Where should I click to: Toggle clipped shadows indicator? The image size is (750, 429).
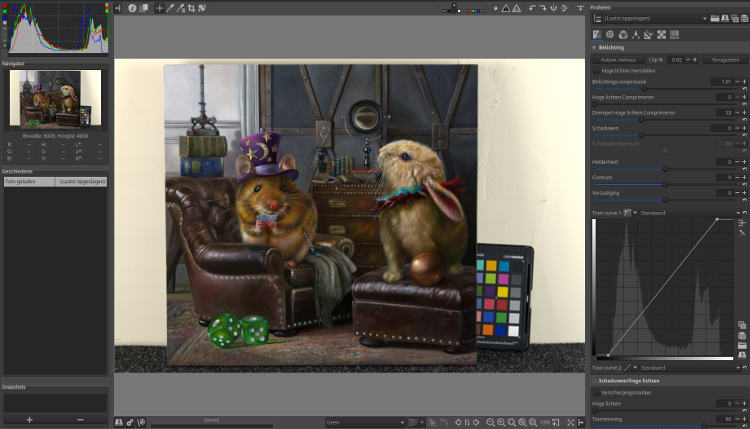506,9
